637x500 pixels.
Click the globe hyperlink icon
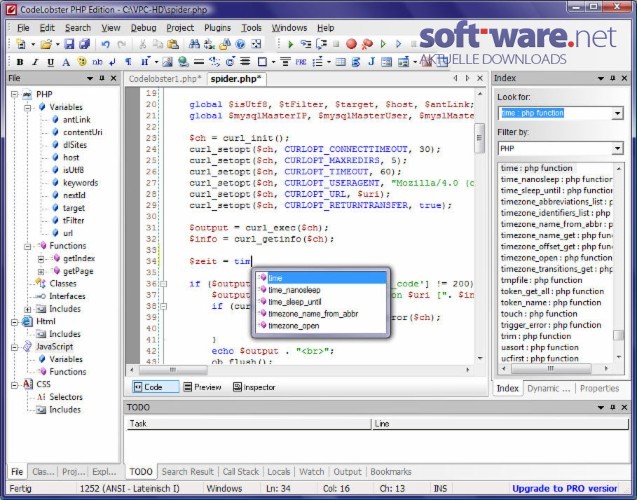[x=183, y=62]
